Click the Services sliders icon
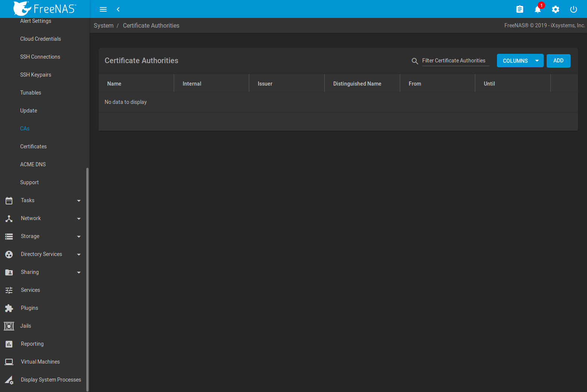 click(9, 290)
